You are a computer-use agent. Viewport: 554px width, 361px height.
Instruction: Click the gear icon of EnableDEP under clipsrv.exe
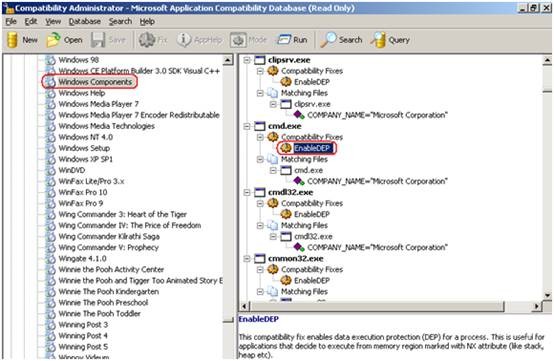[286, 82]
